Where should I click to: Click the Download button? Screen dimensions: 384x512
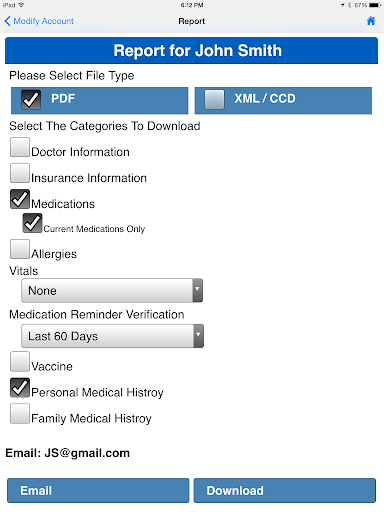click(x=285, y=490)
